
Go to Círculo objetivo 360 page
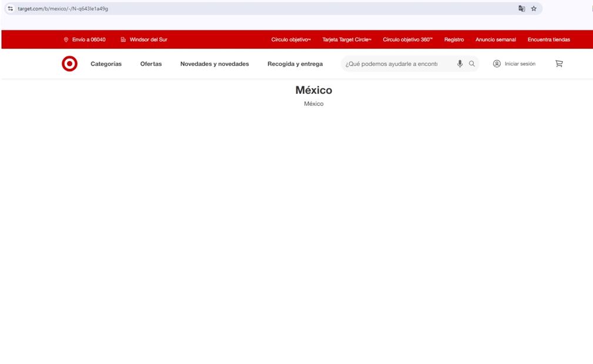tap(407, 40)
